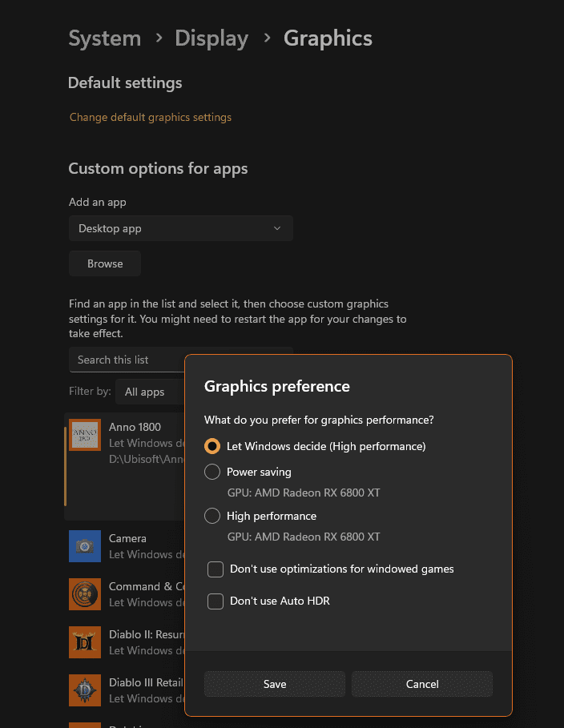Select the High performance radio option

tap(212, 516)
